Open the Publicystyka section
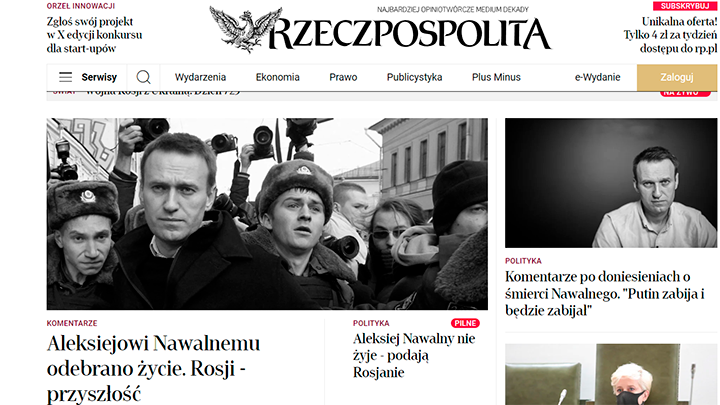Viewport: 720px width, 405px height. [x=414, y=77]
